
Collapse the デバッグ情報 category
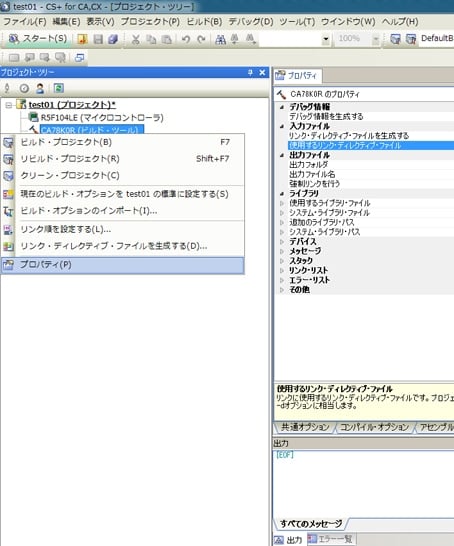click(282, 107)
